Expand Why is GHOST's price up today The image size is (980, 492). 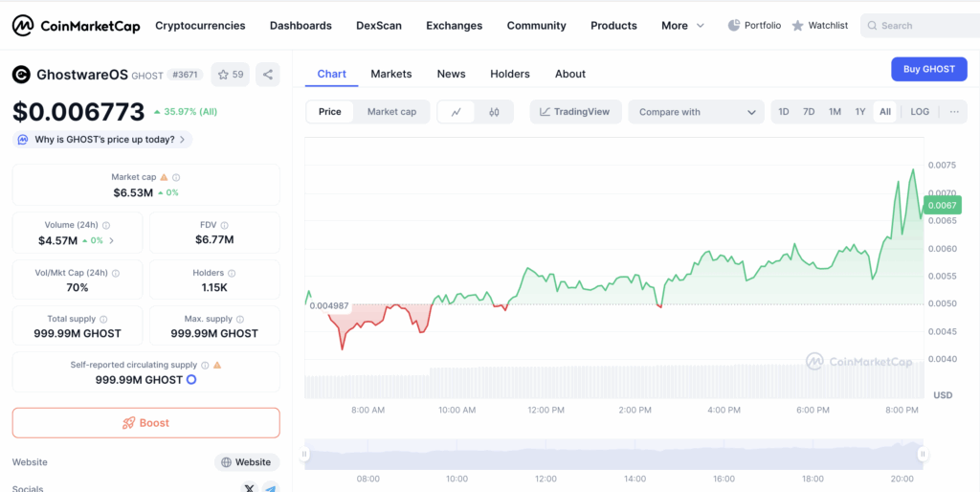tap(102, 140)
